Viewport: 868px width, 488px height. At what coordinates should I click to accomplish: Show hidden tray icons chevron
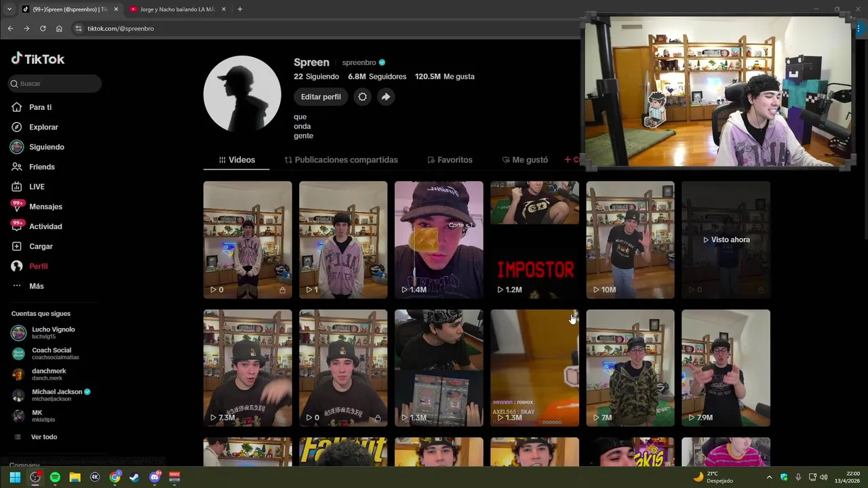pos(769,477)
